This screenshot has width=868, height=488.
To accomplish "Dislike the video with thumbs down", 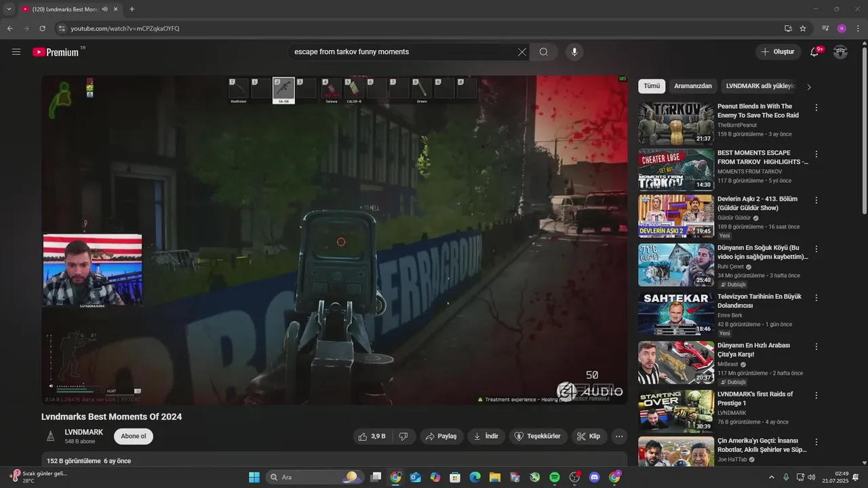I will pos(403,436).
